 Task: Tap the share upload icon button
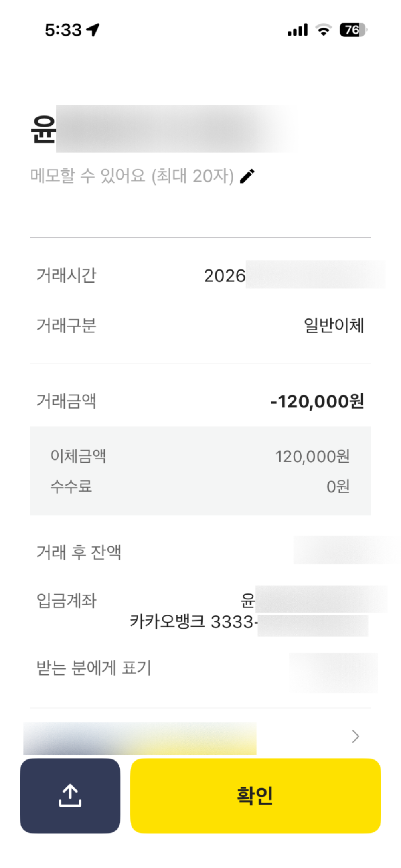70,795
